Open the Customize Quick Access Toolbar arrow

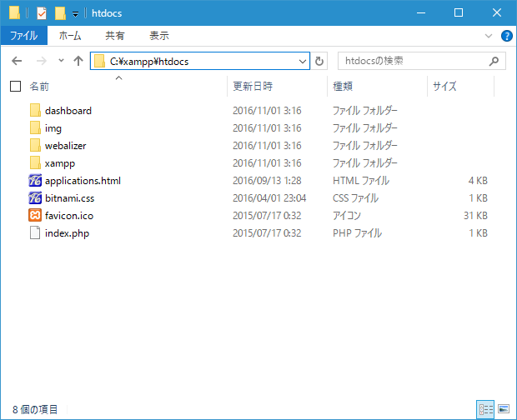pos(76,14)
